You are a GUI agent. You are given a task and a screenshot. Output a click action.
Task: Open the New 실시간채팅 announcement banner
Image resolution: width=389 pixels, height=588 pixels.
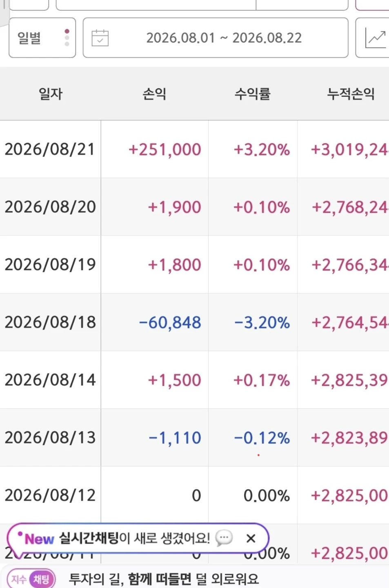pyautogui.click(x=138, y=538)
